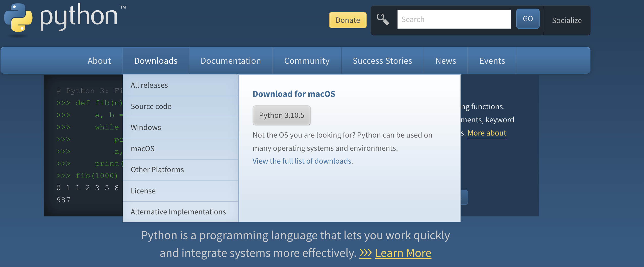Image resolution: width=644 pixels, height=267 pixels.
Task: Select the About navigation tab
Action: 99,60
